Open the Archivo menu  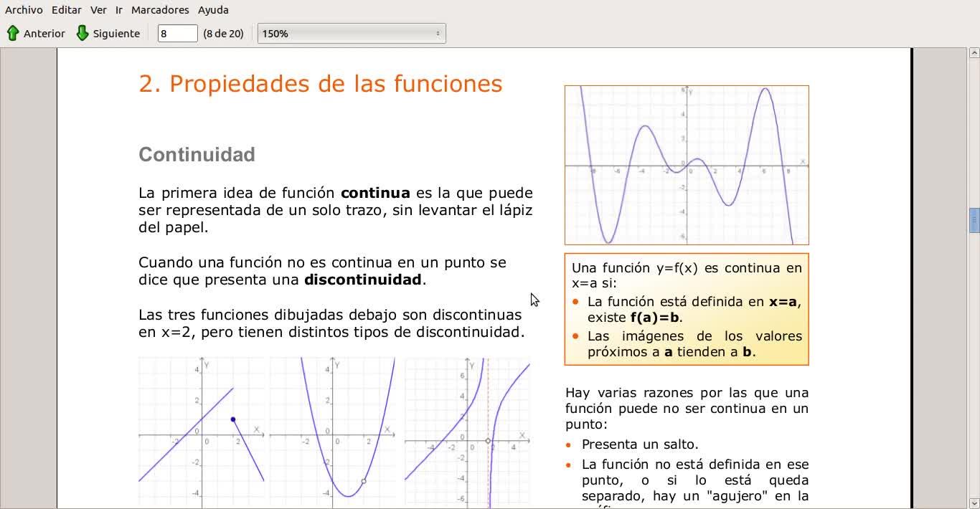click(x=24, y=10)
